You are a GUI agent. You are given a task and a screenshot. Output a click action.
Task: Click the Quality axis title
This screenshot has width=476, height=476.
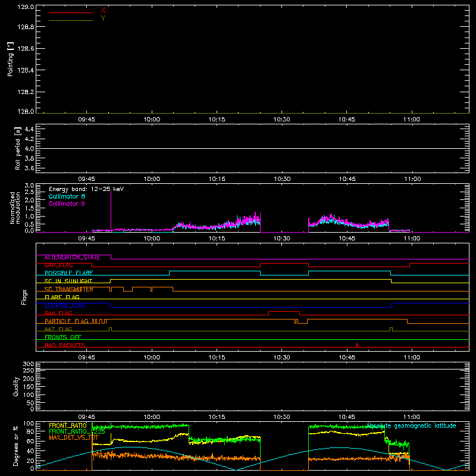click(x=16, y=387)
